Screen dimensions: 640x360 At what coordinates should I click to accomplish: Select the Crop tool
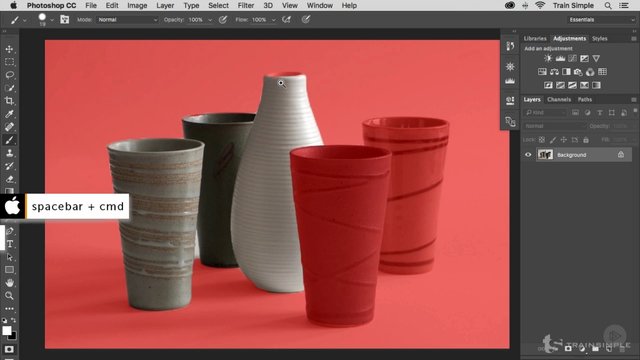point(9,101)
